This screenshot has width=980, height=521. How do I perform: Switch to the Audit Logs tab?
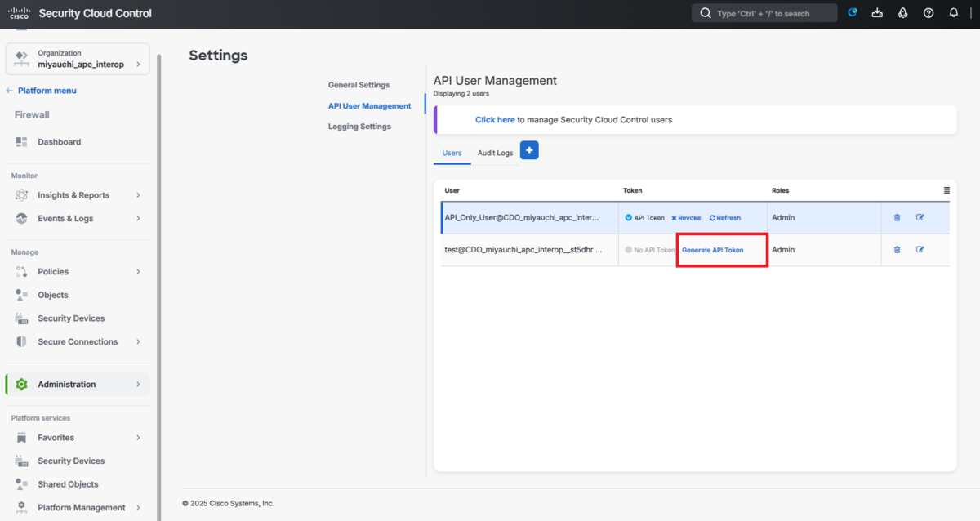(x=495, y=153)
